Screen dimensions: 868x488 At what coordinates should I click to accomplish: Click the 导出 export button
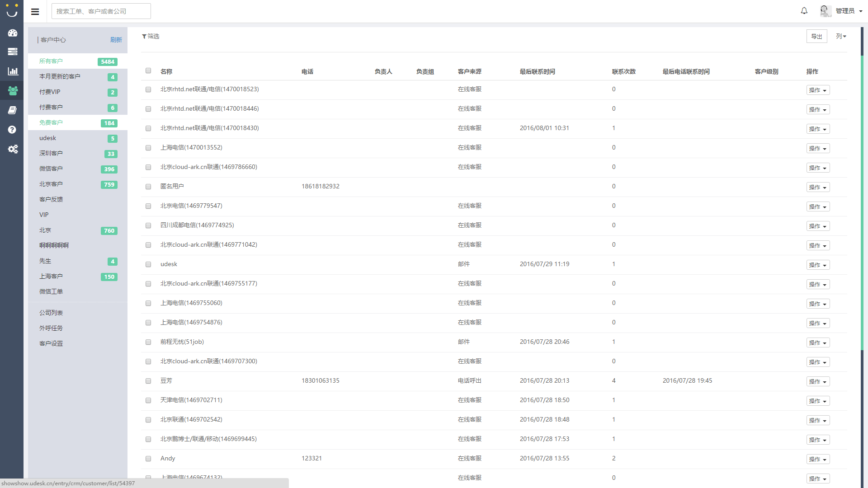tap(816, 36)
